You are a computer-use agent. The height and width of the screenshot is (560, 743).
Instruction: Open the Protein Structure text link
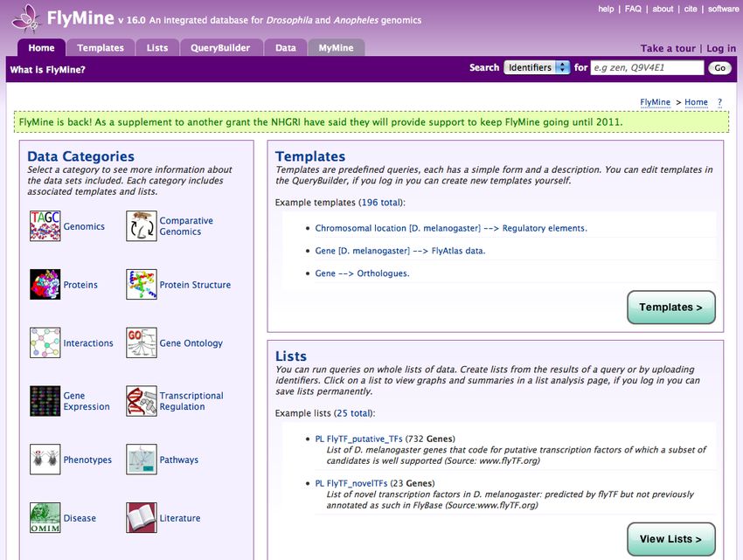195,285
